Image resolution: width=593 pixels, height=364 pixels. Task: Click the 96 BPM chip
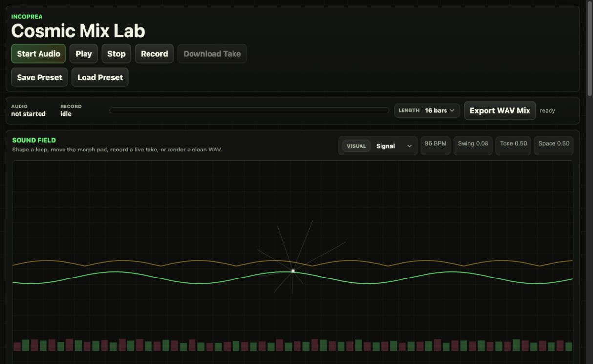pyautogui.click(x=435, y=146)
